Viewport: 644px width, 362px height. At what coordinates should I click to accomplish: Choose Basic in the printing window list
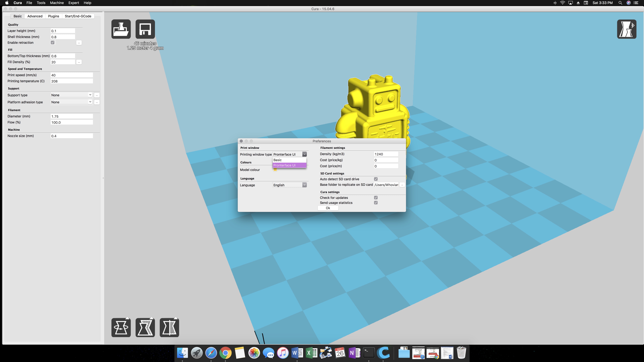pyautogui.click(x=290, y=160)
